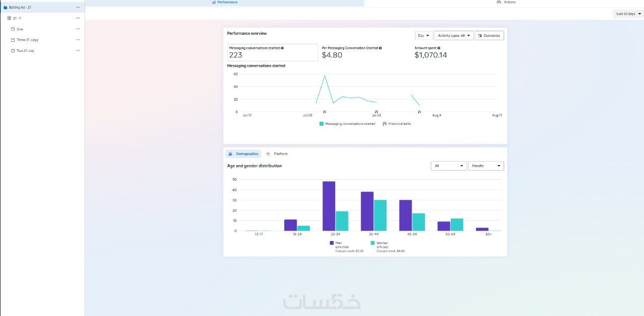This screenshot has height=316, width=644.
Task: Open three-dot menu for Three 21 Julyy
Action: click(x=77, y=40)
